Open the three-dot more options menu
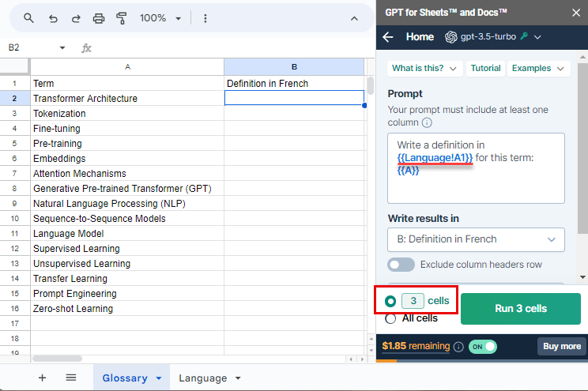588x391 pixels. [205, 18]
